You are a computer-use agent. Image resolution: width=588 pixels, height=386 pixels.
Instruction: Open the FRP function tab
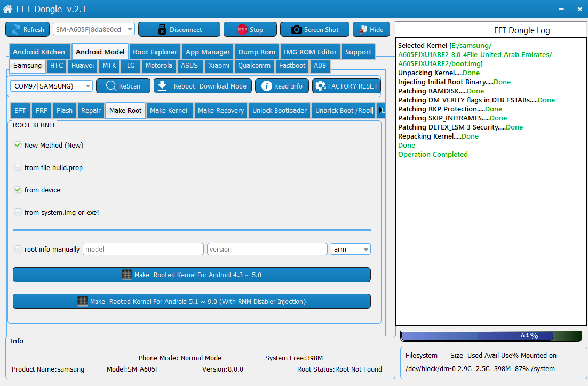(x=42, y=110)
